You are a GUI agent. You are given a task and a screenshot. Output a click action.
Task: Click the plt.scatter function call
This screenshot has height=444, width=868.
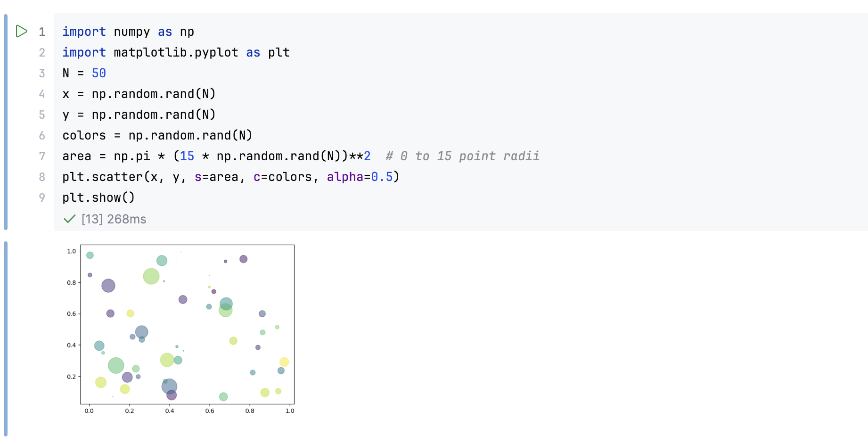[x=102, y=177]
